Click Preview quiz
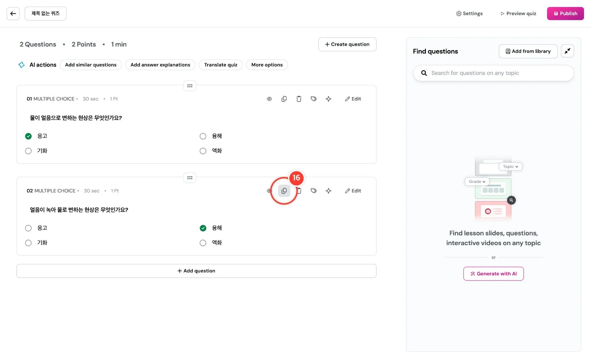The width and height of the screenshot is (591, 364). [518, 14]
